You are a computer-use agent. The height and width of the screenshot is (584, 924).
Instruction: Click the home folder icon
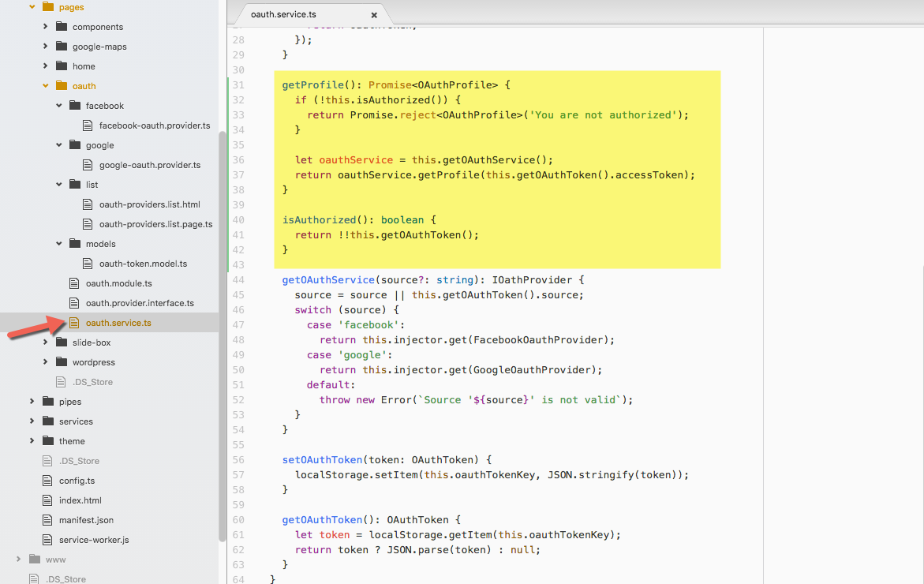pyautogui.click(x=62, y=66)
